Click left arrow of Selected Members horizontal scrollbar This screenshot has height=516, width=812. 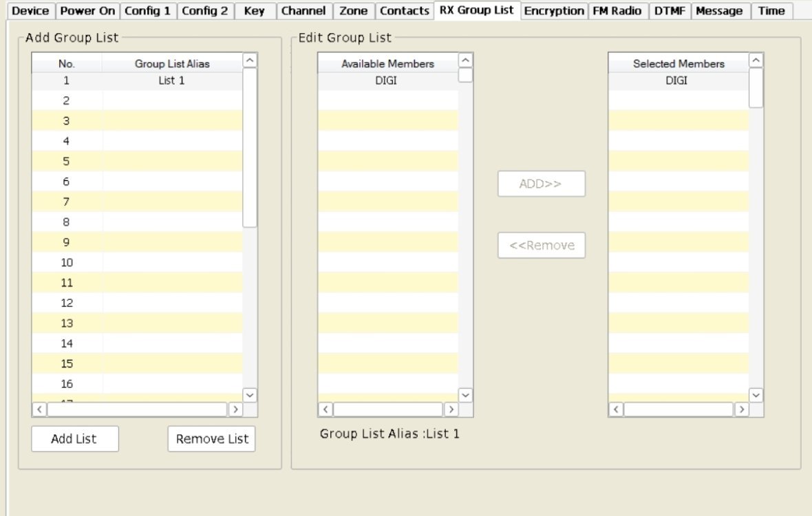[x=616, y=409]
